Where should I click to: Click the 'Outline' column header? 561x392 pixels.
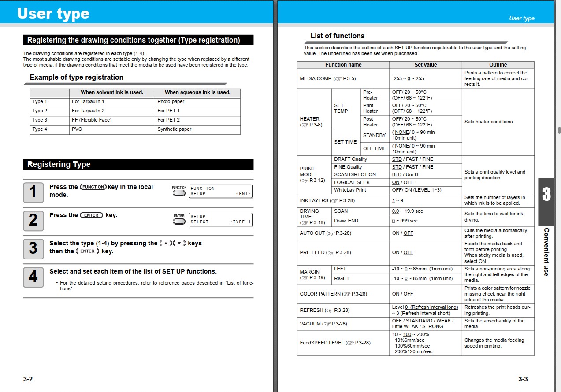point(498,65)
